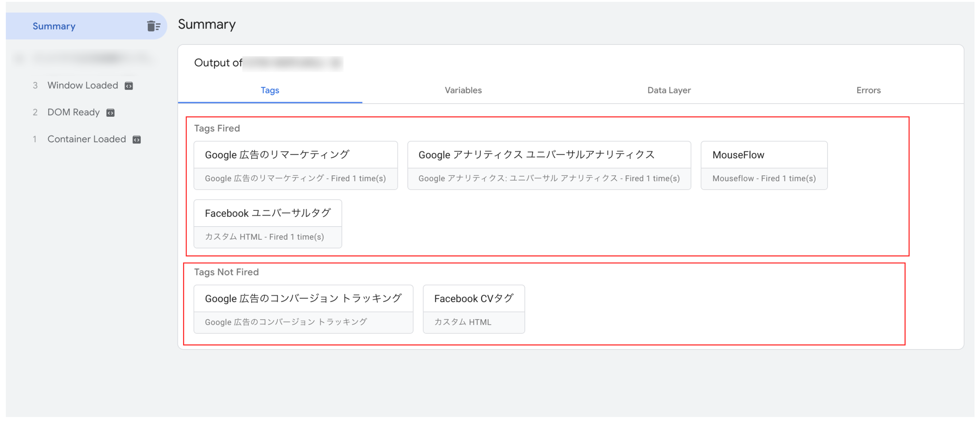This screenshot has width=980, height=421.
Task: Click code icon next to Container Loaded
Action: [x=136, y=140]
